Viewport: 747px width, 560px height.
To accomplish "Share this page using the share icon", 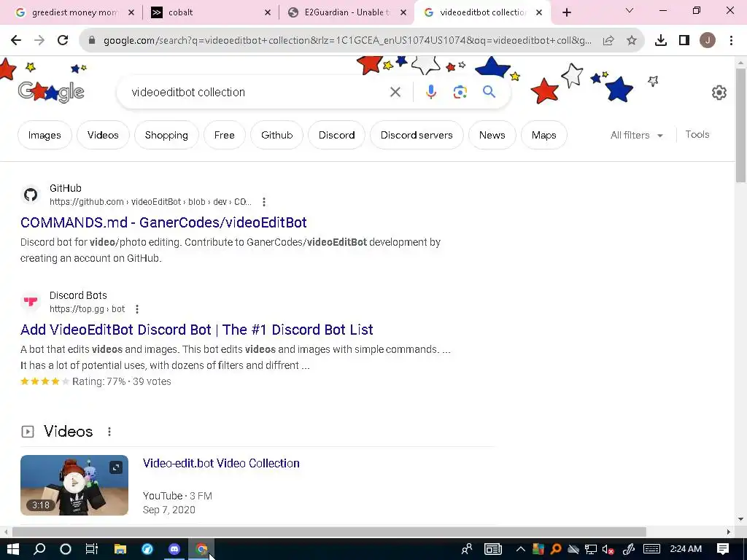I will pyautogui.click(x=608, y=41).
